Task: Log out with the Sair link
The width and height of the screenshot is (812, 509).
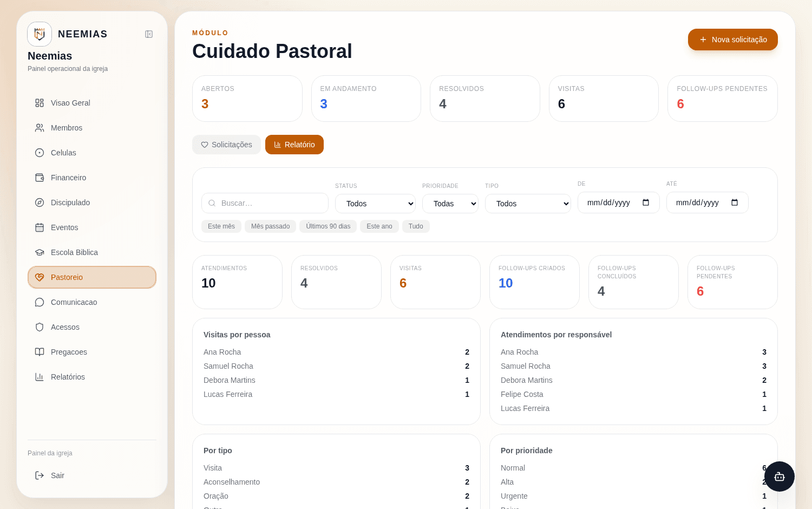Action: click(x=92, y=475)
